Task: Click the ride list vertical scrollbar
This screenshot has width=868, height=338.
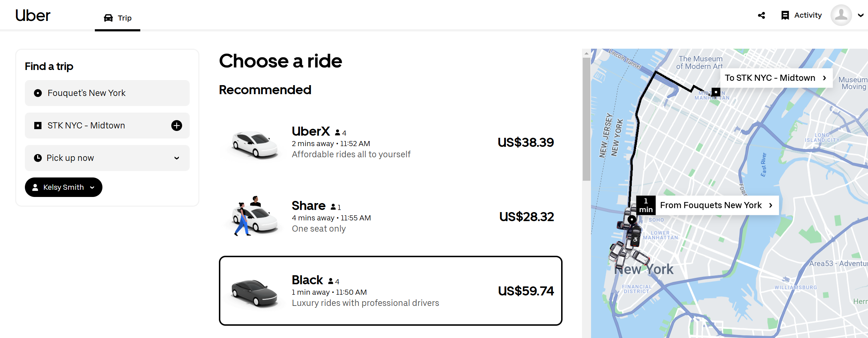Action: pyautogui.click(x=586, y=119)
